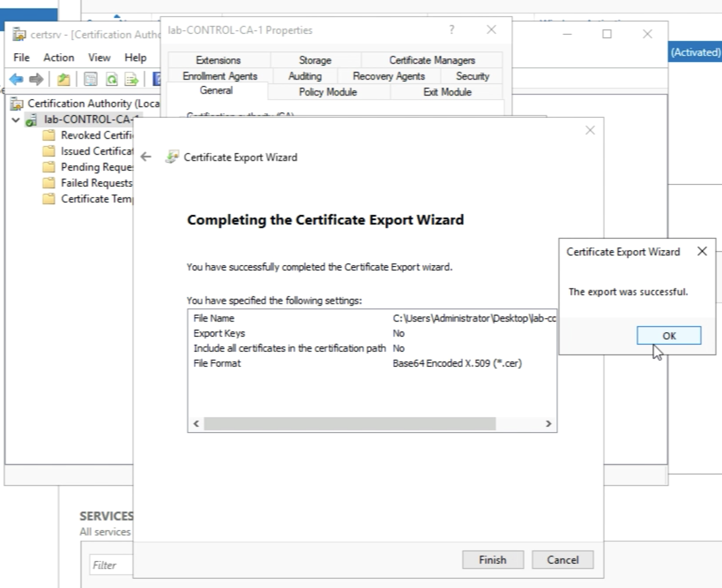Switch to the Security tab

click(x=472, y=76)
